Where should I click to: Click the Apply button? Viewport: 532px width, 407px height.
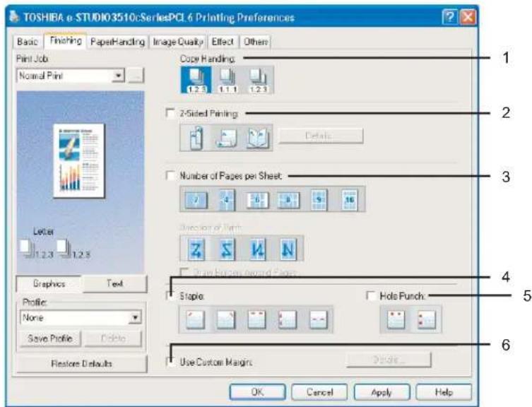382,392
